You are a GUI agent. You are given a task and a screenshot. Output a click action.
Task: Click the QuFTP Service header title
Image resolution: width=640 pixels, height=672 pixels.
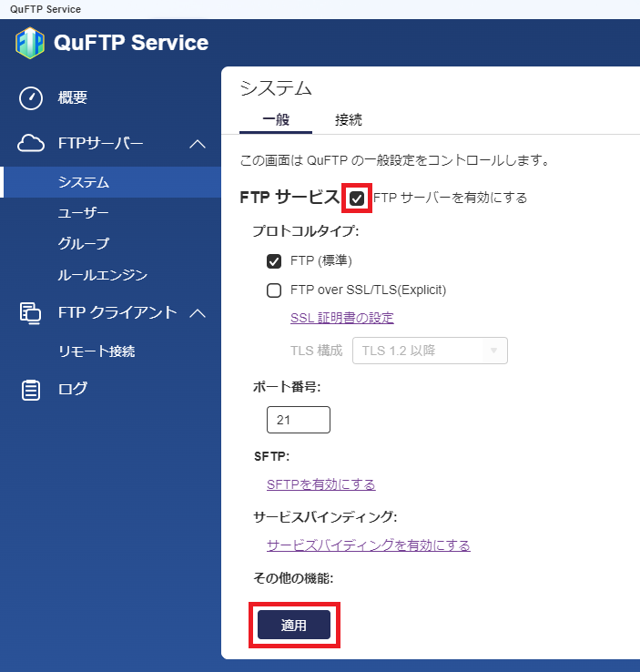coord(131,43)
